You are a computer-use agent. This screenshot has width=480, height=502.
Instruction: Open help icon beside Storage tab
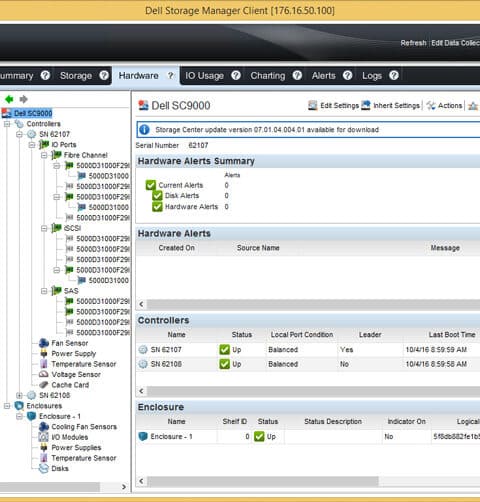[x=104, y=75]
